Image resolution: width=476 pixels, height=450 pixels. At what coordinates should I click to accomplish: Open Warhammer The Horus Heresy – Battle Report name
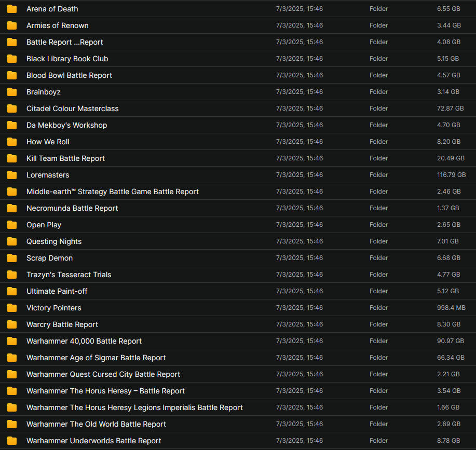(x=106, y=391)
